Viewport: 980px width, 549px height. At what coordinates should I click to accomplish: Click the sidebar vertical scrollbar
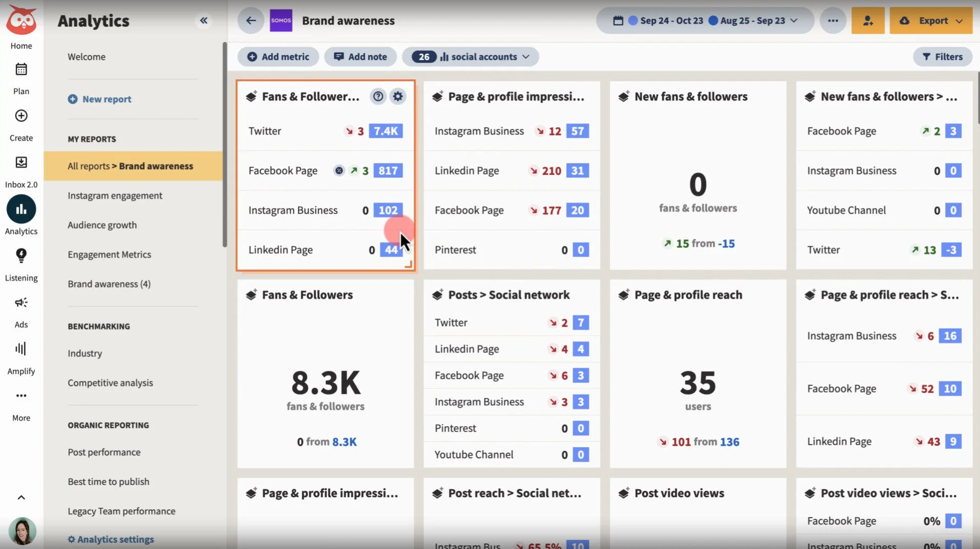pos(225,145)
